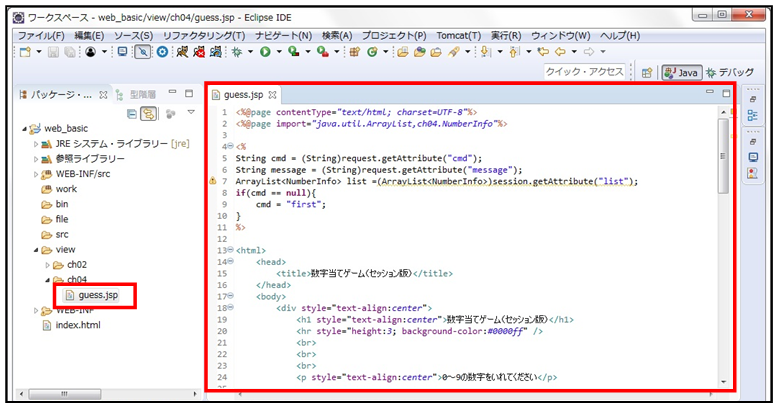Fold the html block at line 13
779x408 pixels.
[230, 250]
